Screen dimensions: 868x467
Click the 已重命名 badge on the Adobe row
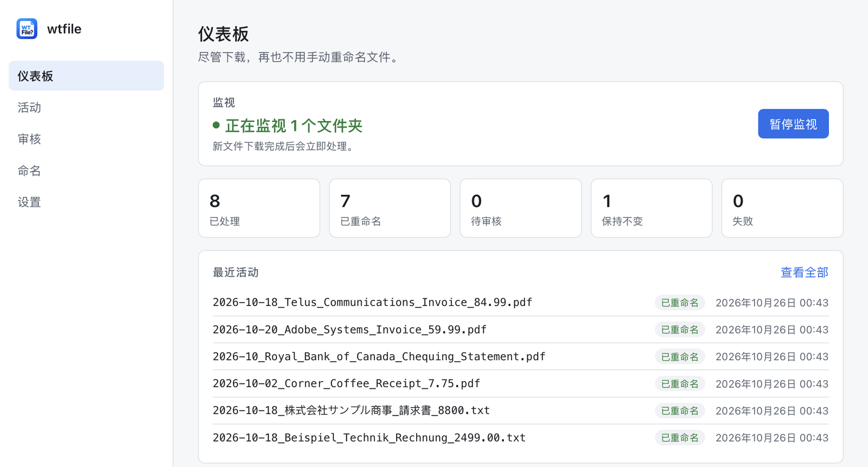tap(680, 330)
